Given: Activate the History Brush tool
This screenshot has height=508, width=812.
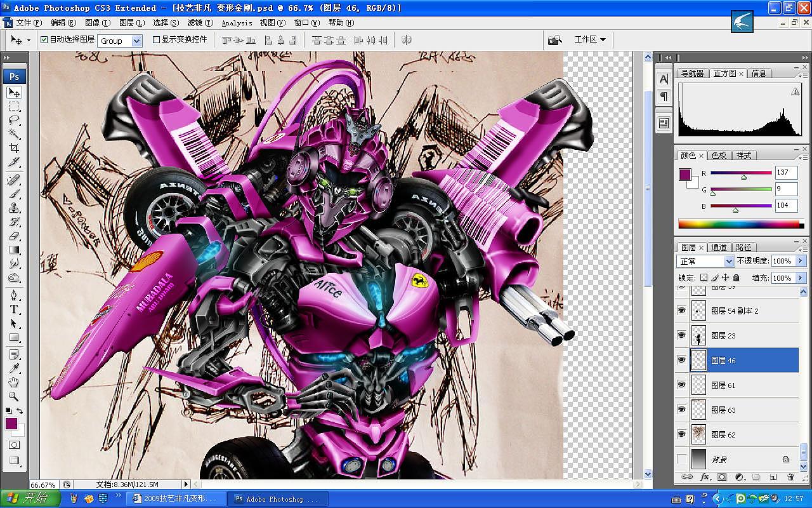Looking at the screenshot, I should (x=14, y=222).
